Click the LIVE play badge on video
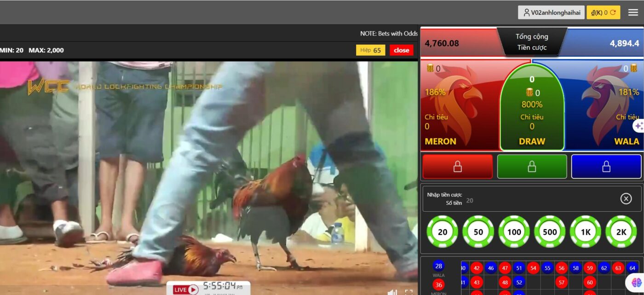644x295 pixels. tap(186, 289)
